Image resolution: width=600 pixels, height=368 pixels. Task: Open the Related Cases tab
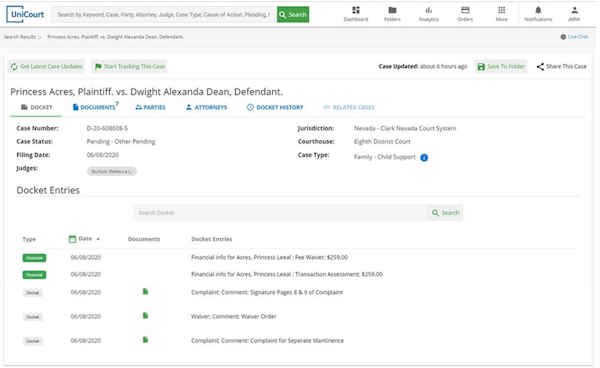(349, 107)
